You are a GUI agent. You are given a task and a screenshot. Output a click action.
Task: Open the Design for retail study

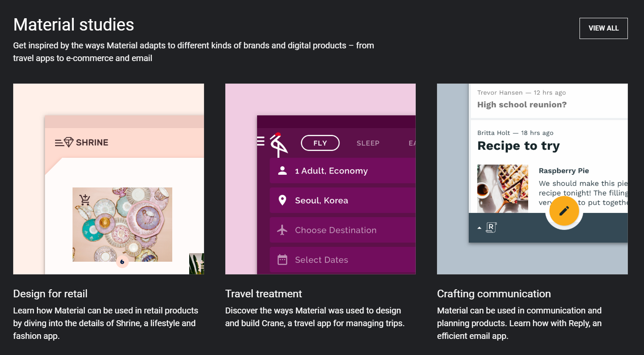point(50,294)
